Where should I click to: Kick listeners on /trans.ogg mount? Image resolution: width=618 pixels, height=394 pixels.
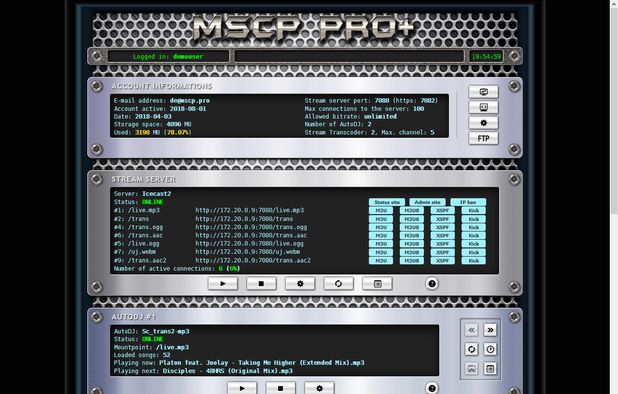coord(474,227)
